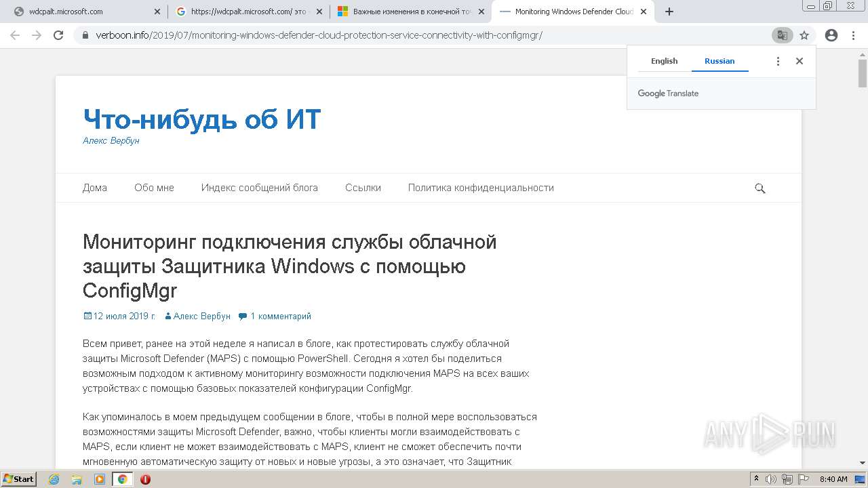Open the network tray icon
868x488 pixels.
tap(787, 479)
